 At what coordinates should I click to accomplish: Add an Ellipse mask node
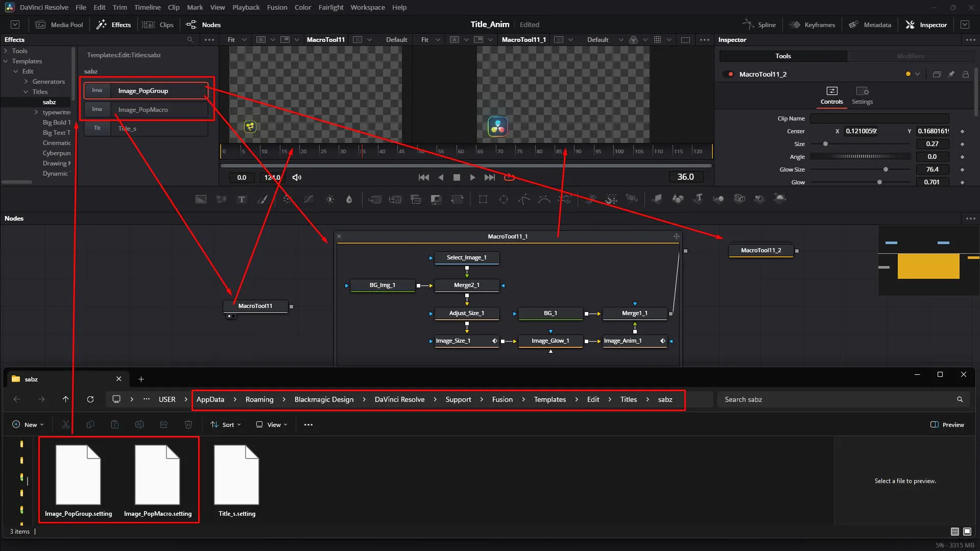(x=504, y=199)
